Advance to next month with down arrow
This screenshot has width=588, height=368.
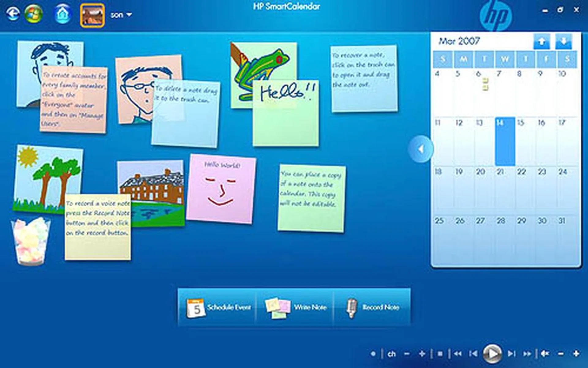pyautogui.click(x=563, y=41)
